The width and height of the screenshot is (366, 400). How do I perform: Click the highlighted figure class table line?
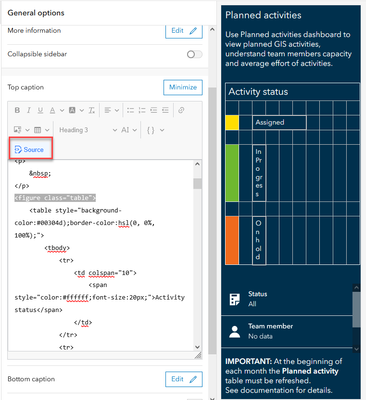(55, 198)
